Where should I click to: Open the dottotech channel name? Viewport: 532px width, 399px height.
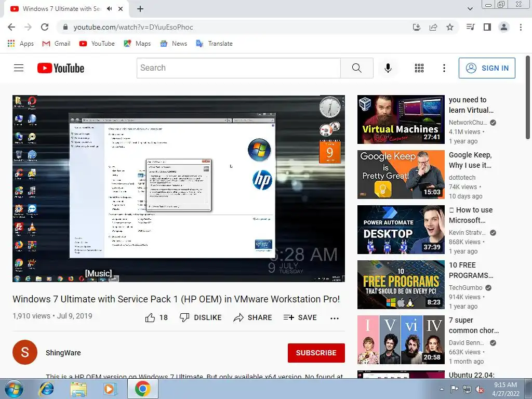[x=462, y=178]
